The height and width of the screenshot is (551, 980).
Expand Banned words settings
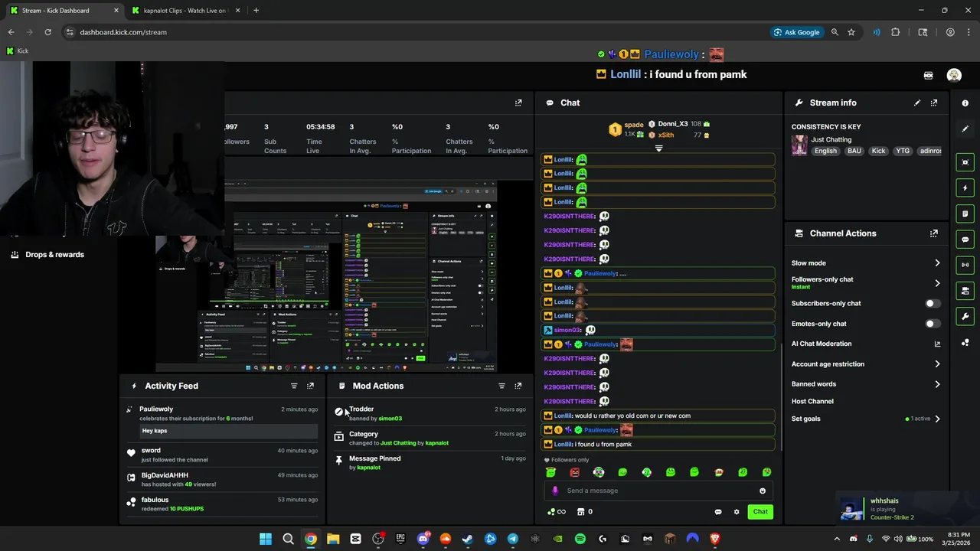(x=937, y=384)
